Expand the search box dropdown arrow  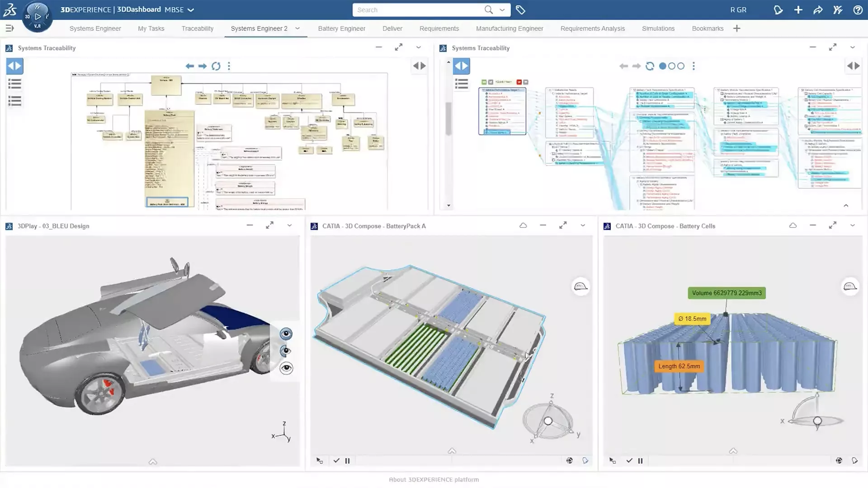pyautogui.click(x=502, y=10)
